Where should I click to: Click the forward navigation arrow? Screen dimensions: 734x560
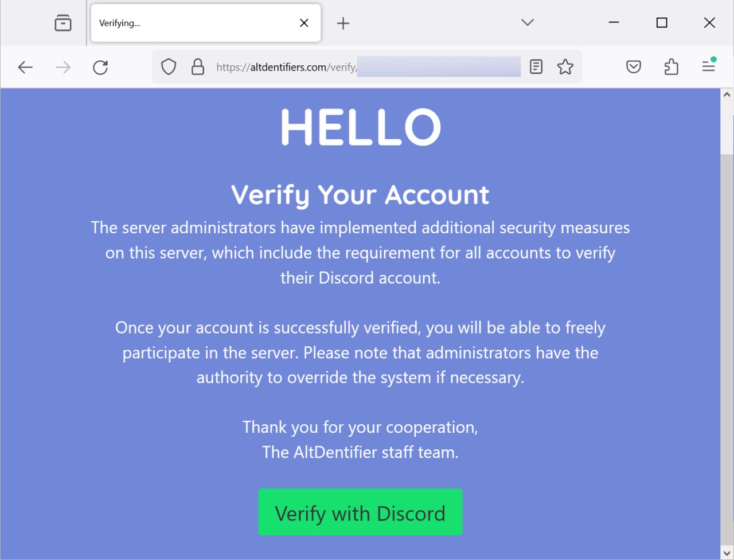click(63, 67)
